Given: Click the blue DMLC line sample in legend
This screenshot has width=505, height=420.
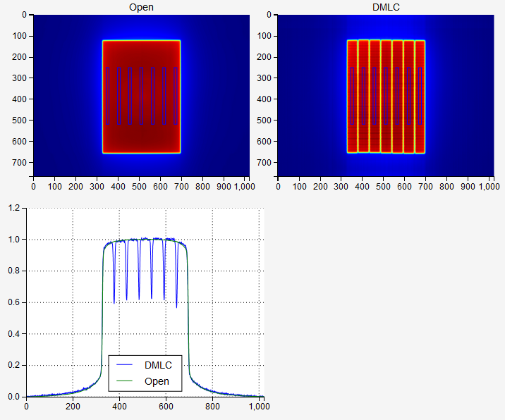Looking at the screenshot, I should [124, 364].
